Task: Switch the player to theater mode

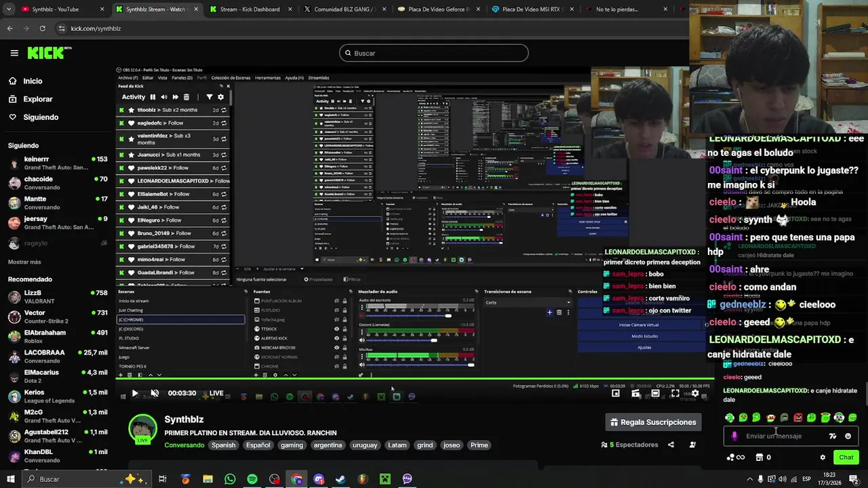Action: (x=655, y=393)
